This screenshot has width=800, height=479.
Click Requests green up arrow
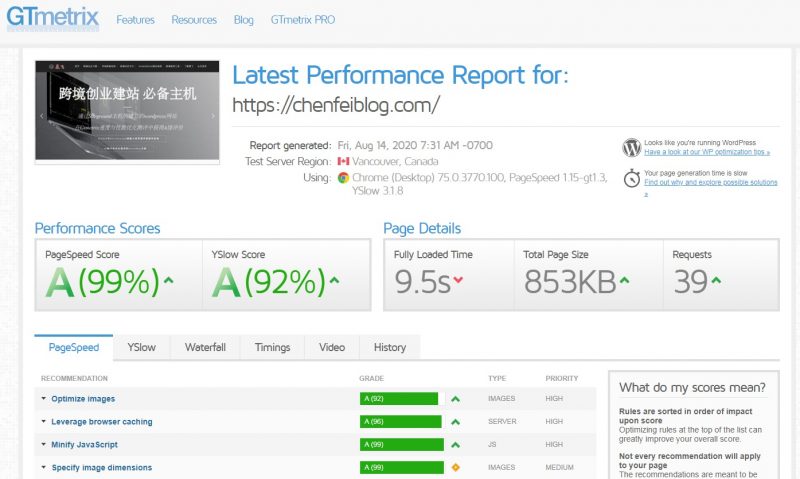click(x=716, y=280)
